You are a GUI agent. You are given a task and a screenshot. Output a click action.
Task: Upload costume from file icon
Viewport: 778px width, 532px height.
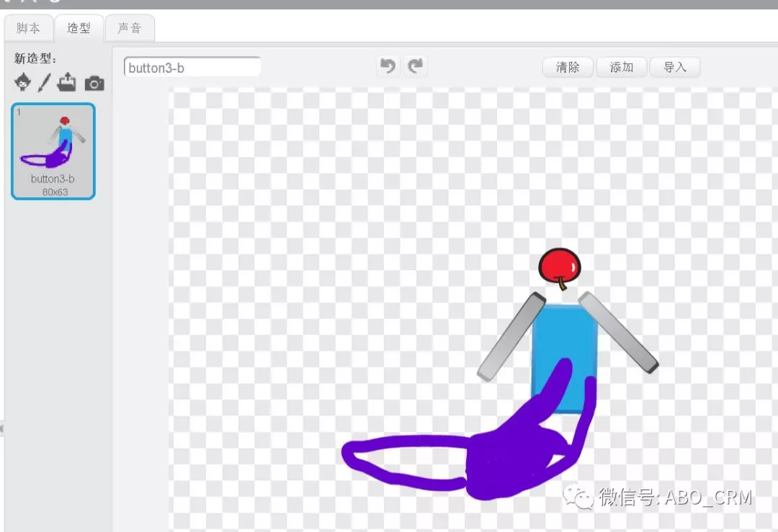pos(66,82)
